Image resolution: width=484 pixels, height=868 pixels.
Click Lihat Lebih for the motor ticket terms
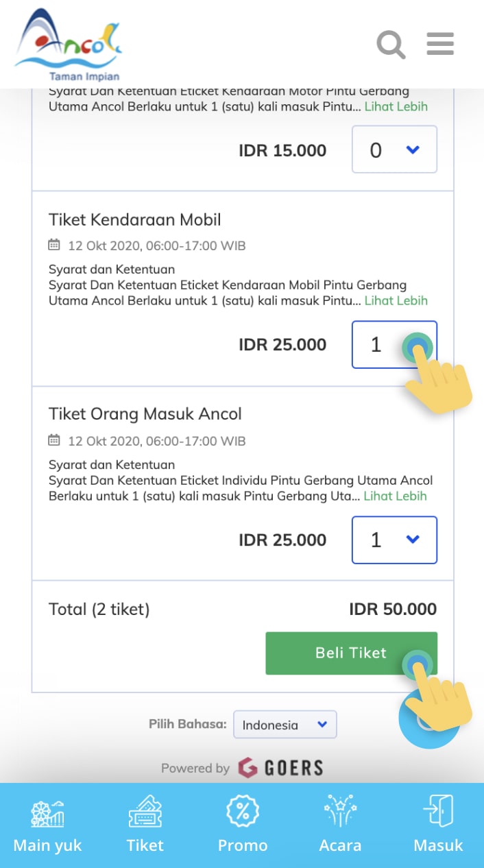[x=396, y=106]
